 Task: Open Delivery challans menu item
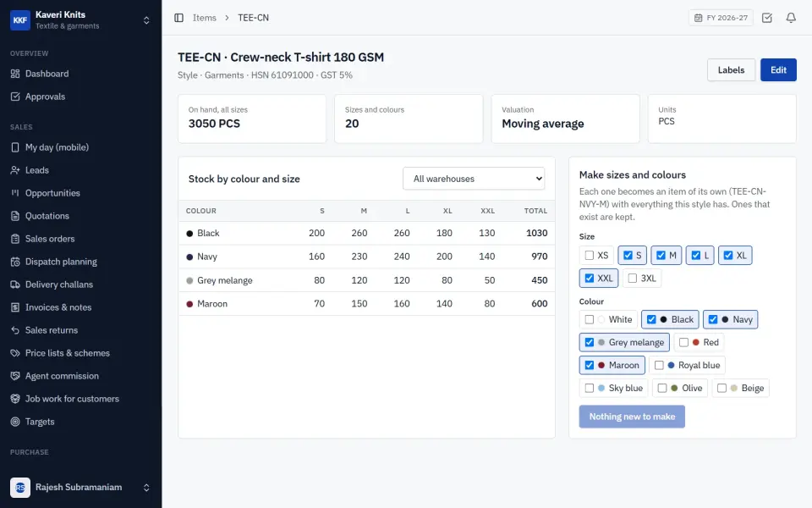(81, 284)
